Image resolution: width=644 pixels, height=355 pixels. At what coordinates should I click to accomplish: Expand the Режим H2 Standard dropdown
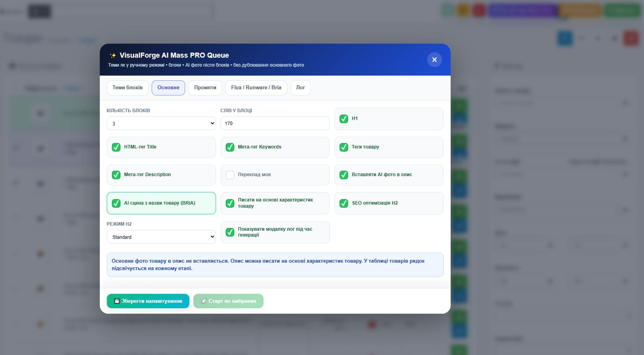[x=161, y=237]
